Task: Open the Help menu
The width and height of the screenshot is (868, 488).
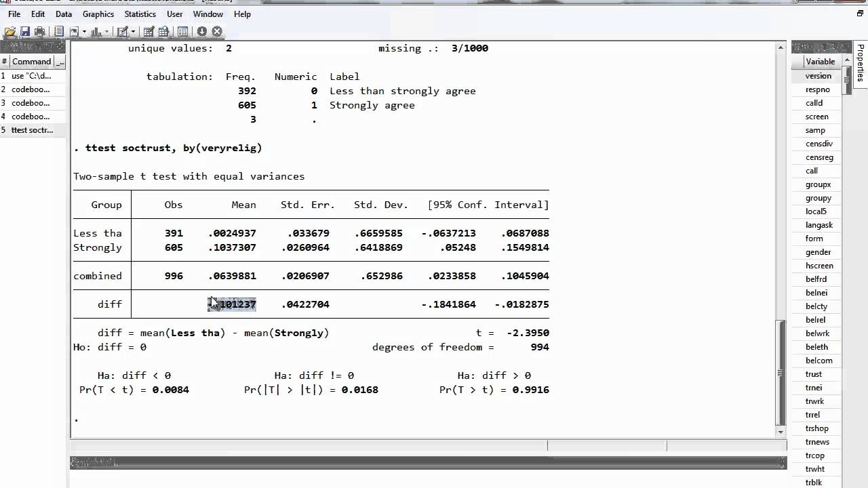Action: coord(242,14)
